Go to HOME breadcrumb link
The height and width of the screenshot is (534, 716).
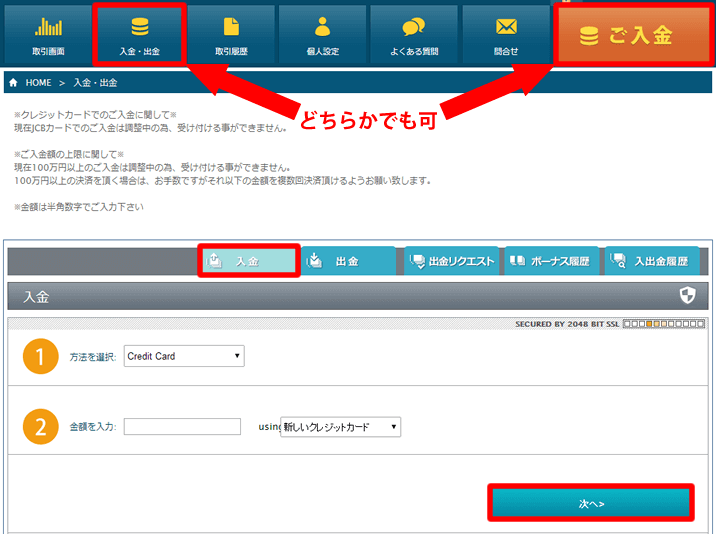tap(38, 83)
